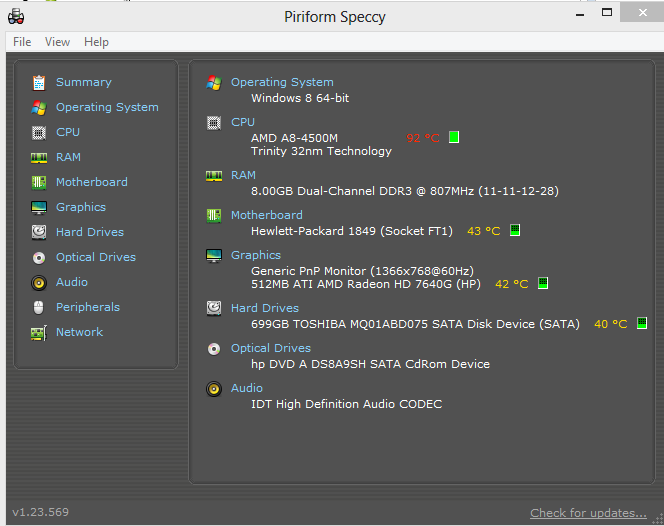
Task: Click the motherboard temperature indicator beside 43 °C
Action: point(515,230)
